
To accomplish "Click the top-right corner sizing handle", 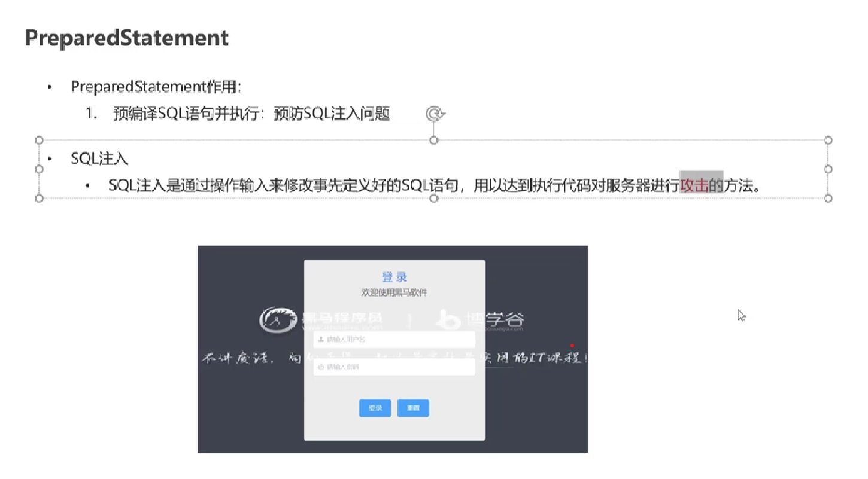I will pos(828,140).
